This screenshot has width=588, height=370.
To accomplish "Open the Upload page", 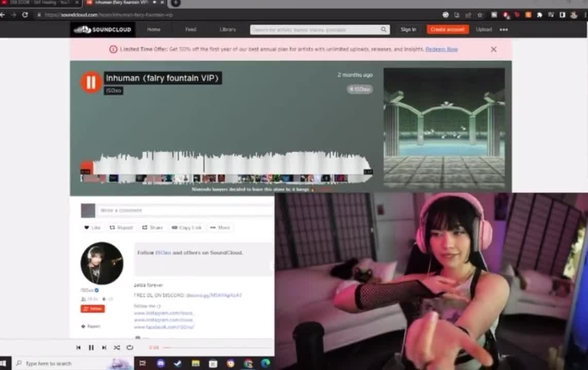I will [x=484, y=29].
